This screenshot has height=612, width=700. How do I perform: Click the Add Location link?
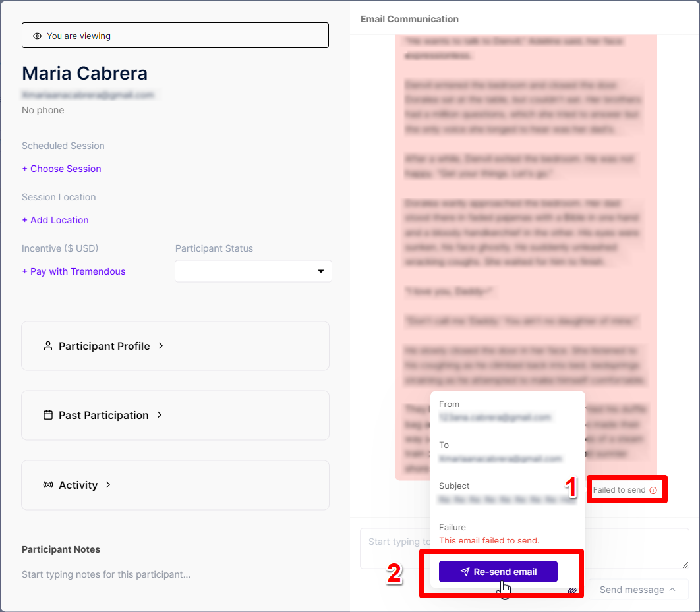pyautogui.click(x=55, y=220)
